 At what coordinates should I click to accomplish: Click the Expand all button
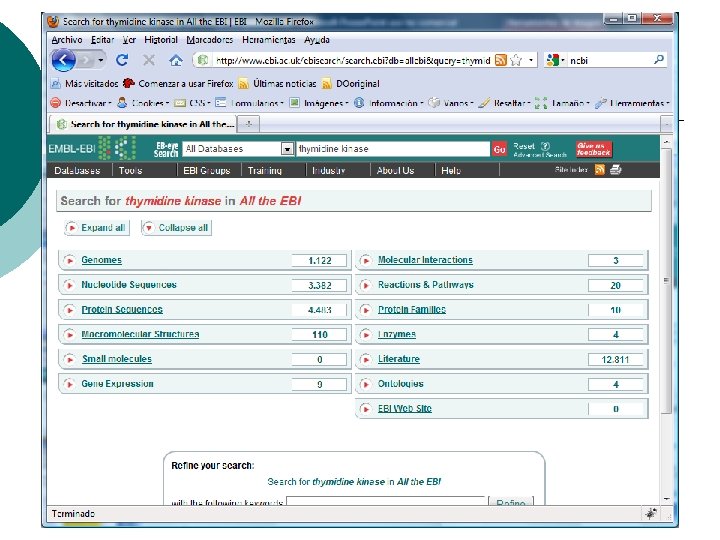96,228
